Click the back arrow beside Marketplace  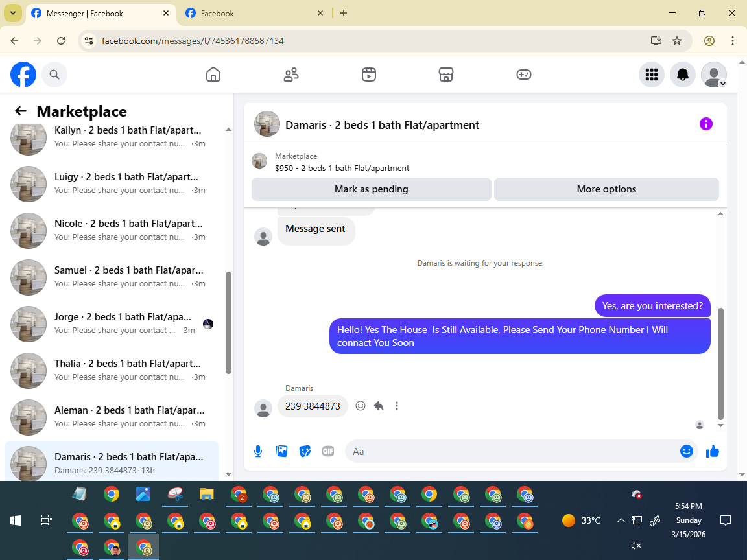pyautogui.click(x=21, y=111)
